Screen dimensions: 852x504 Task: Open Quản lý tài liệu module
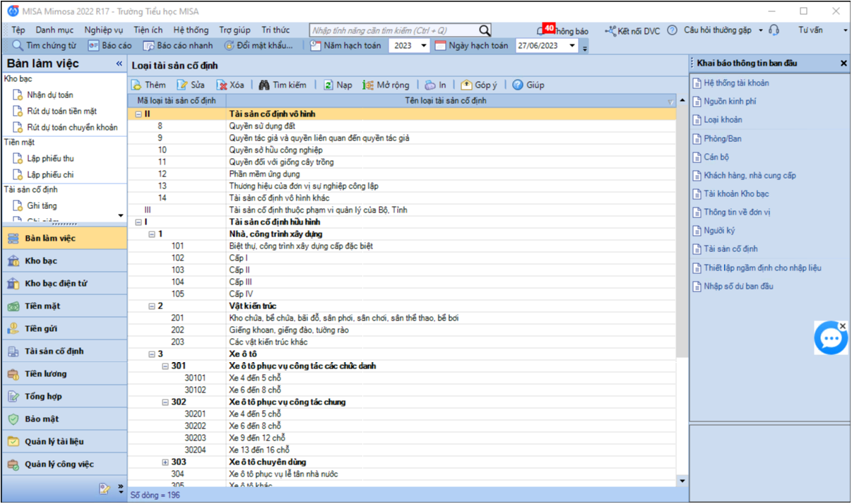(x=64, y=442)
